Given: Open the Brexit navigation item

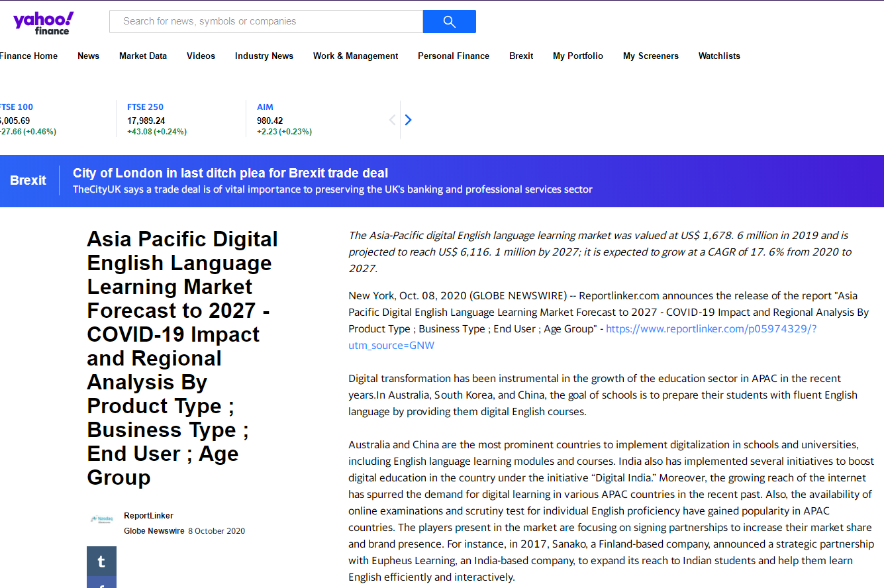Looking at the screenshot, I should tap(521, 56).
